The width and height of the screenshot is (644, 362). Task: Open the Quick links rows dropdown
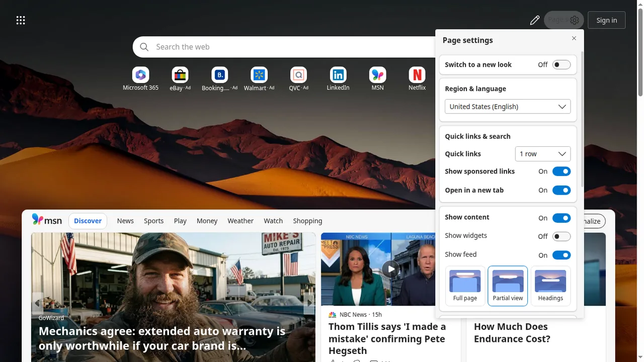(x=543, y=154)
